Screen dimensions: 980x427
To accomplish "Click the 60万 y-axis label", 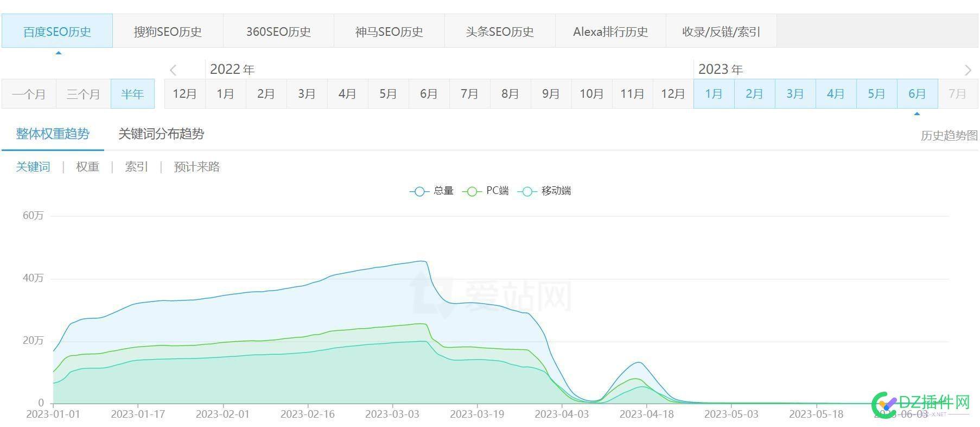I will (x=33, y=216).
